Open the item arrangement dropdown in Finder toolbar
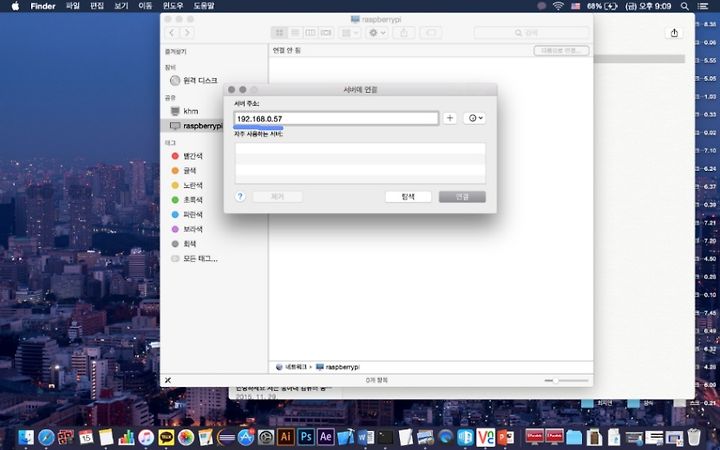The width and height of the screenshot is (720, 450). (x=350, y=33)
